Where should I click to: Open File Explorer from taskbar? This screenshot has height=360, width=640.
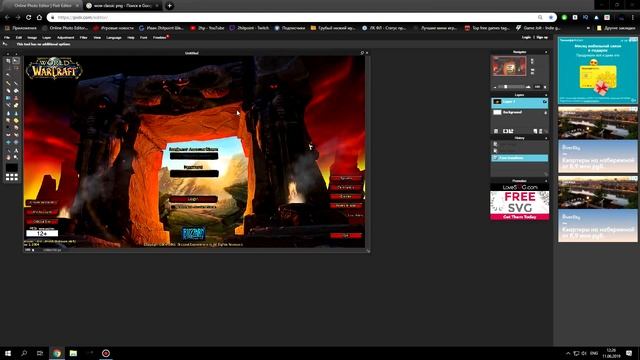73,353
